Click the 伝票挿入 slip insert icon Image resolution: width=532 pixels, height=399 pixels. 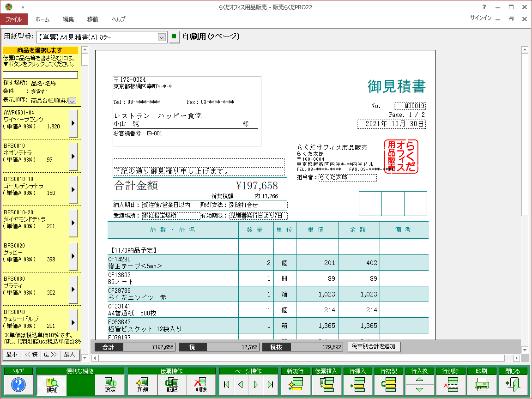[x=326, y=384]
